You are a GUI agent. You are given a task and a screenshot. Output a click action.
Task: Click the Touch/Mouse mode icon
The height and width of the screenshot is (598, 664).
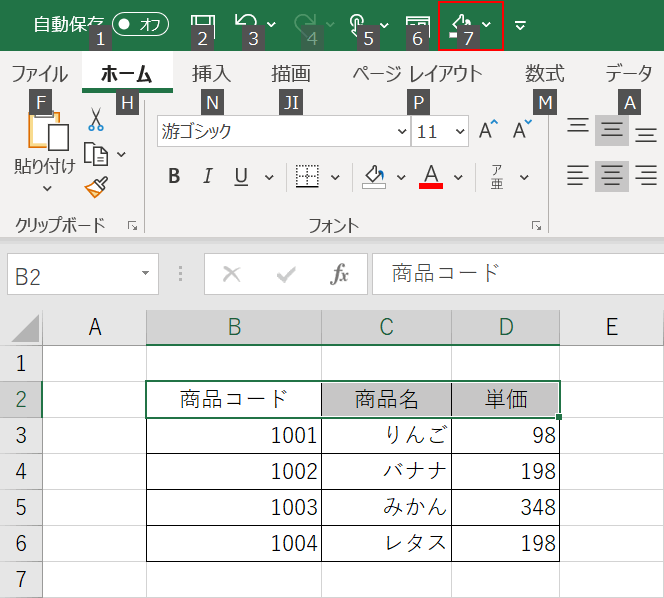pyautogui.click(x=357, y=25)
